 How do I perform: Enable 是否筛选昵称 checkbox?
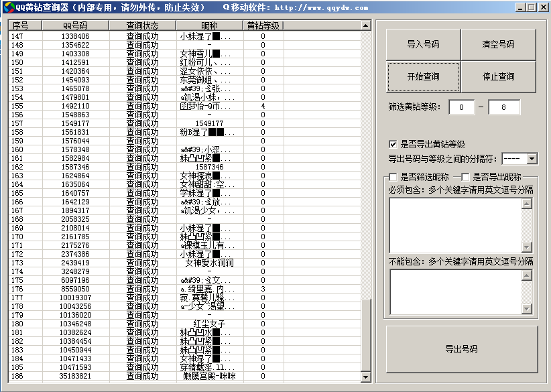(x=393, y=177)
